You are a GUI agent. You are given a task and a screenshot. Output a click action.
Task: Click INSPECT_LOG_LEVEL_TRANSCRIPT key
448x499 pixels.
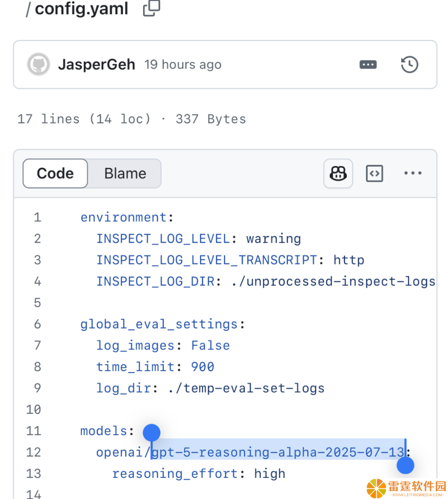click(x=207, y=260)
